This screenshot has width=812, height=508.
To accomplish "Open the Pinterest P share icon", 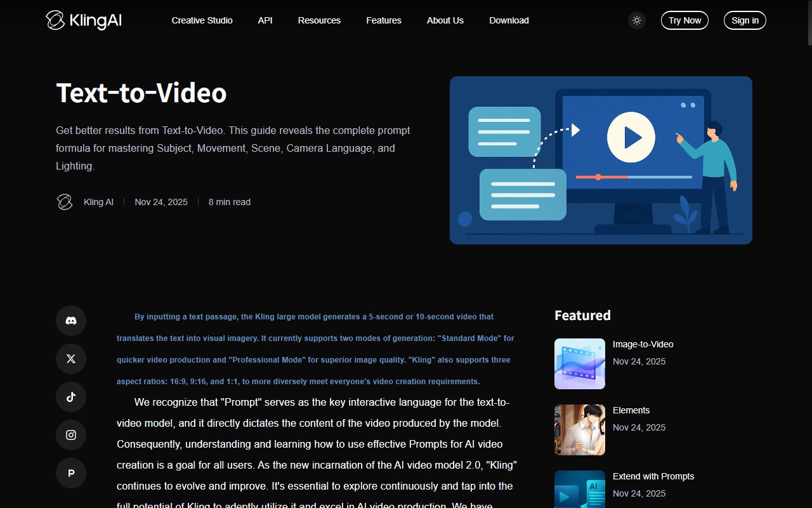I will coord(71,473).
